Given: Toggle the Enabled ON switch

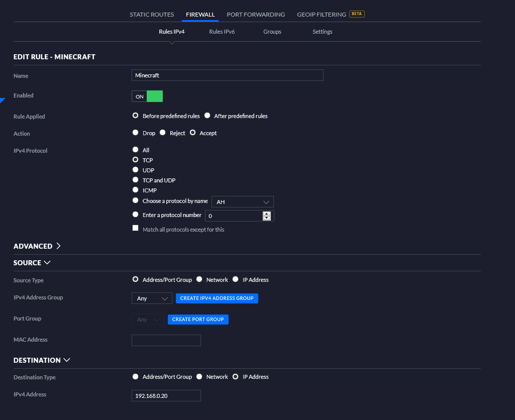Looking at the screenshot, I should 147,96.
